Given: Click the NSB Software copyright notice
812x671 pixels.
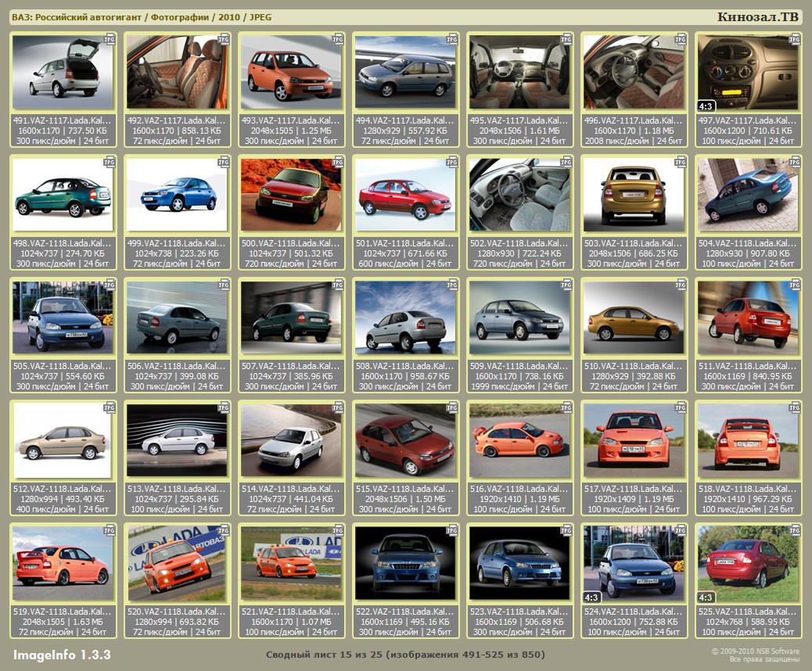Looking at the screenshot, I should (x=755, y=655).
